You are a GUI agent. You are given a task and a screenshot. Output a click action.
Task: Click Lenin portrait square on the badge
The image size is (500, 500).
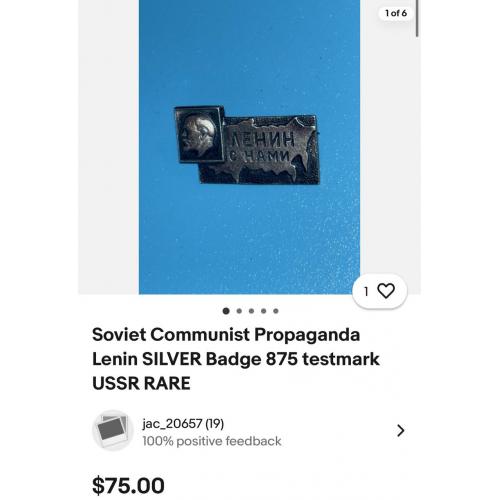[199, 134]
